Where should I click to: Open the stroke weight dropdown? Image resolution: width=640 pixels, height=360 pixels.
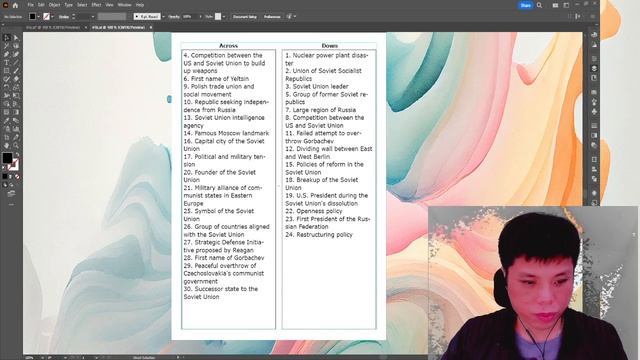tap(93, 17)
